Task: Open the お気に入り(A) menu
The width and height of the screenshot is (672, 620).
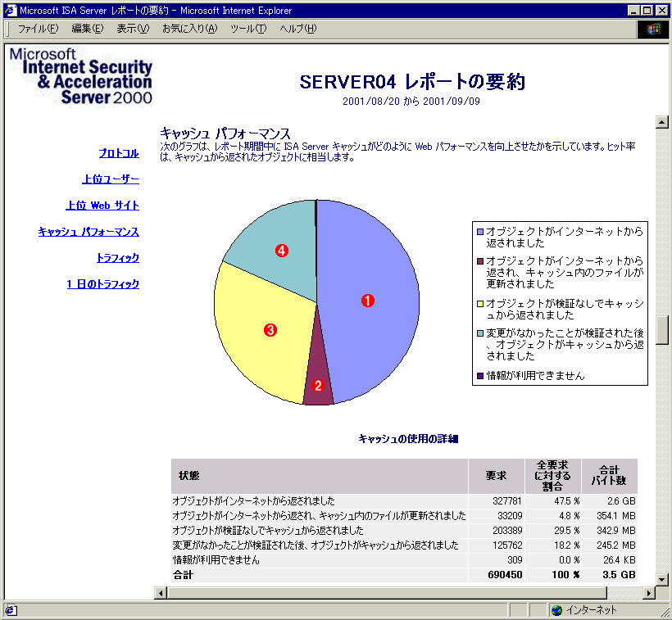Action: [x=190, y=29]
